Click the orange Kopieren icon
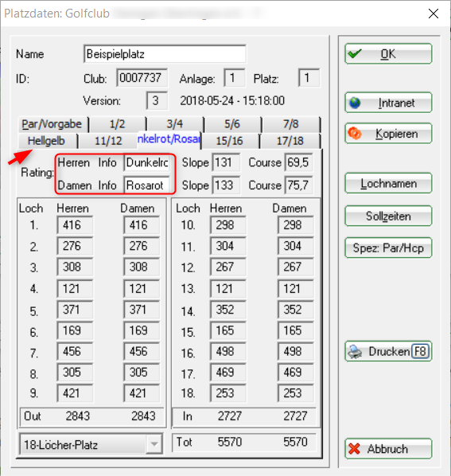This screenshot has width=451, height=476. [x=355, y=133]
